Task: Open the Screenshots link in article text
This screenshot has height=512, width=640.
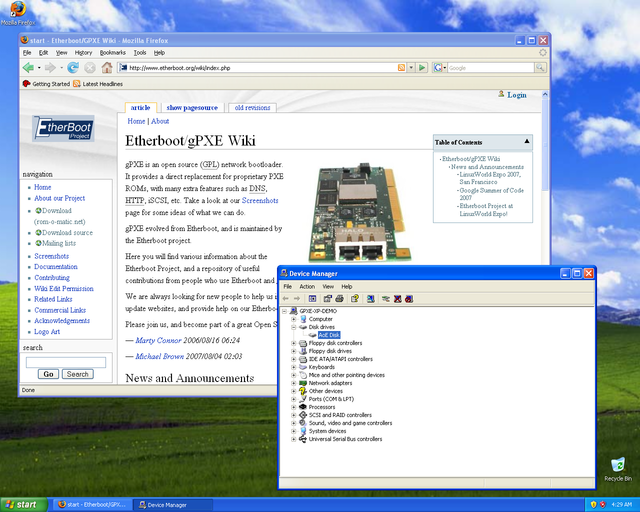Action: [x=260, y=200]
